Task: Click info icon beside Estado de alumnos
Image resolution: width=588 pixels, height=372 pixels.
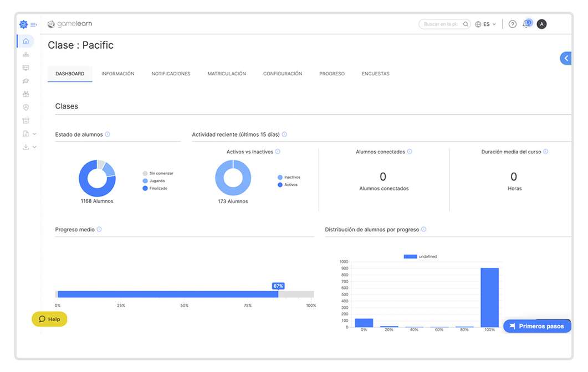Action: click(108, 134)
